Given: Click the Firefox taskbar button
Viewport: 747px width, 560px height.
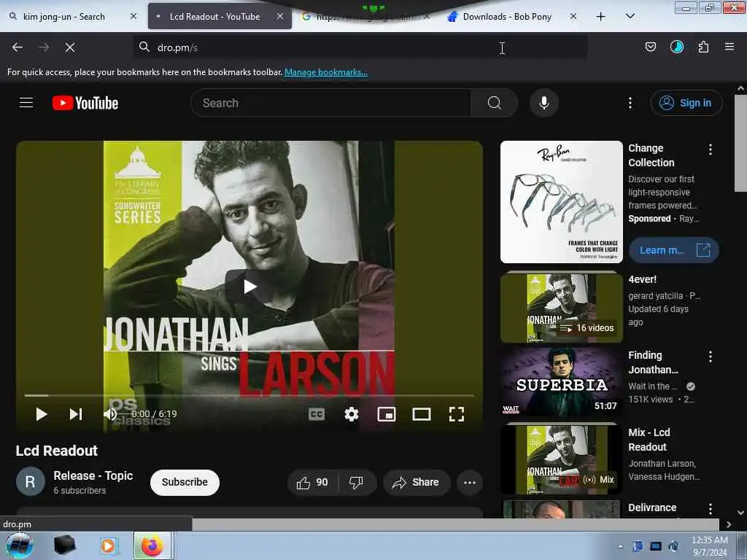Looking at the screenshot, I should (x=152, y=545).
